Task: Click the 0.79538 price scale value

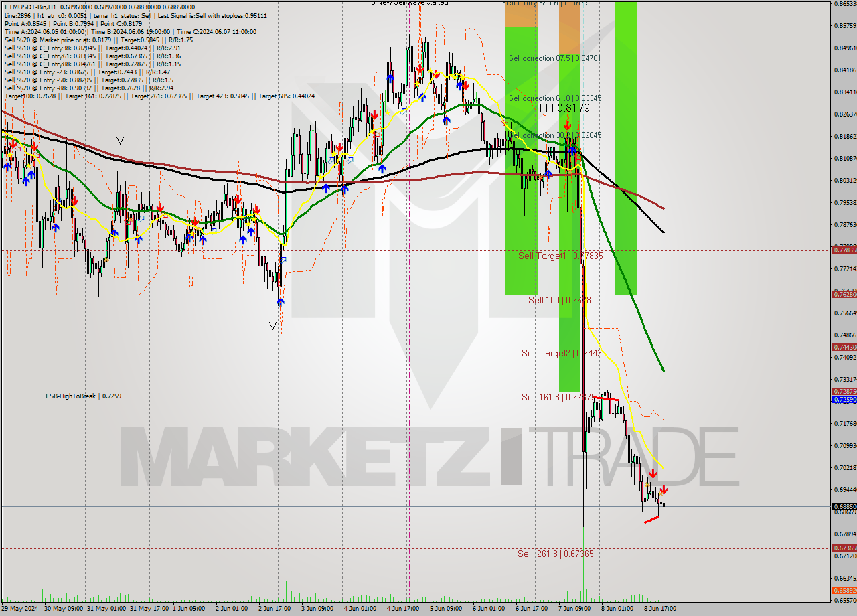Action: (x=844, y=202)
